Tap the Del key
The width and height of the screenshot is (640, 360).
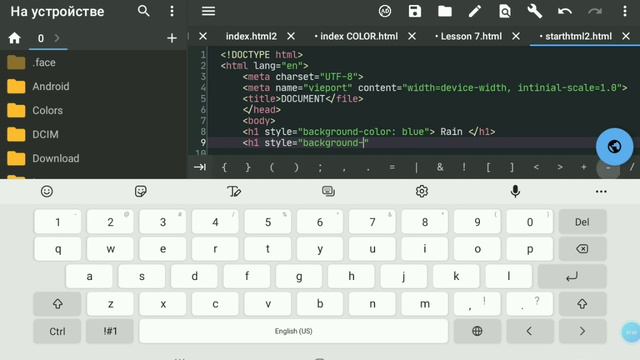tap(582, 222)
